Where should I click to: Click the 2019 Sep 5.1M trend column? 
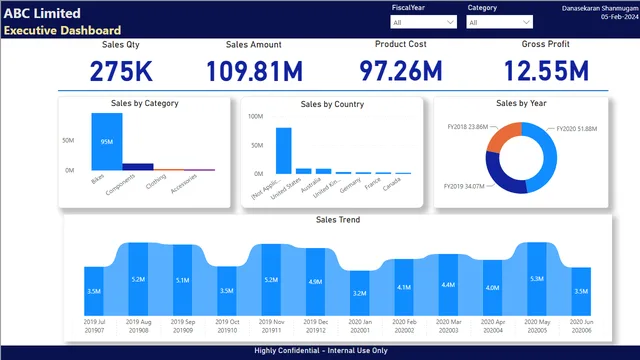182,280
